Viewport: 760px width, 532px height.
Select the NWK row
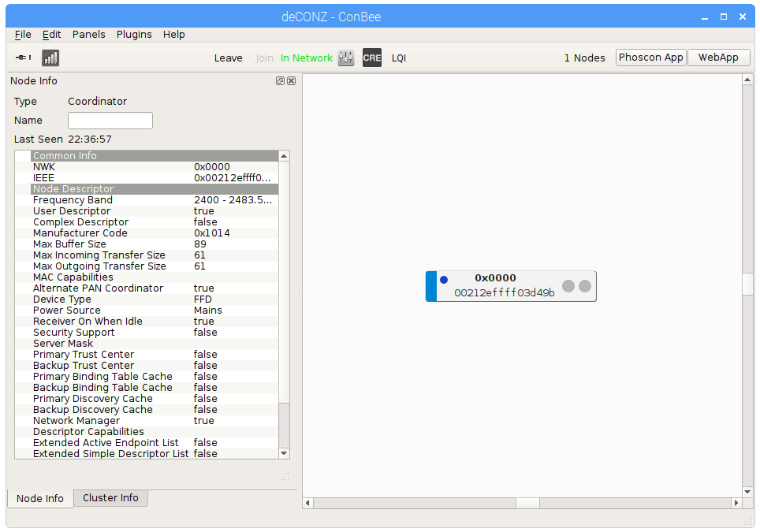147,166
